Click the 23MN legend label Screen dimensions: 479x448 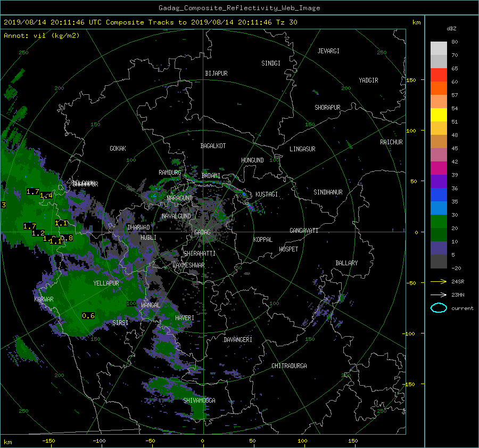(x=458, y=295)
